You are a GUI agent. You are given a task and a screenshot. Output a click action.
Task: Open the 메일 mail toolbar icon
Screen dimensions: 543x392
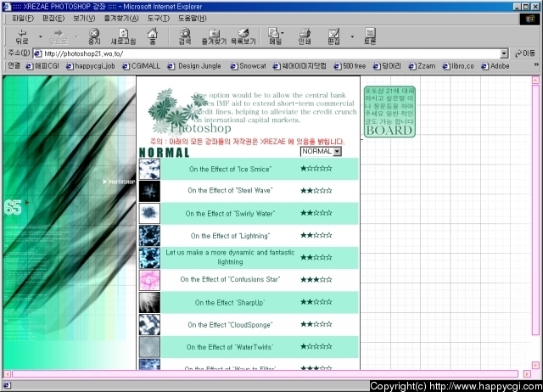pos(275,36)
